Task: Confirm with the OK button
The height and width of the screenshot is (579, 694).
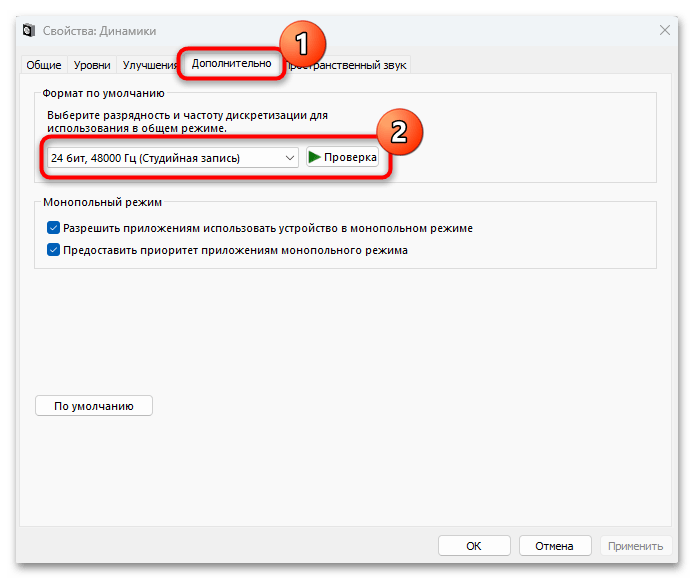Action: click(x=474, y=546)
